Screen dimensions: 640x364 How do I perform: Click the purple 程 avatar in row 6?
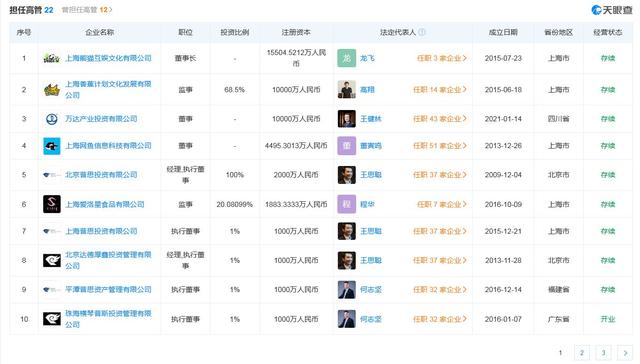(x=347, y=204)
